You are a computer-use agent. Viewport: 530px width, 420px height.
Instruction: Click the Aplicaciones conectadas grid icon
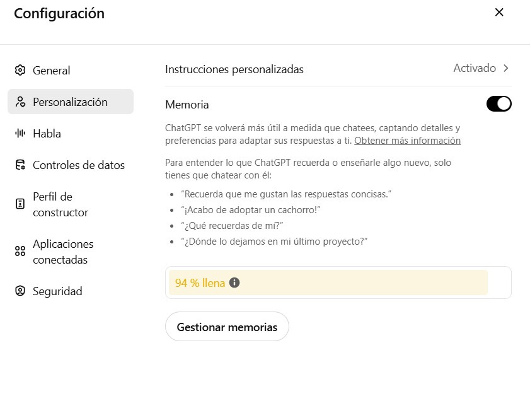pos(20,251)
